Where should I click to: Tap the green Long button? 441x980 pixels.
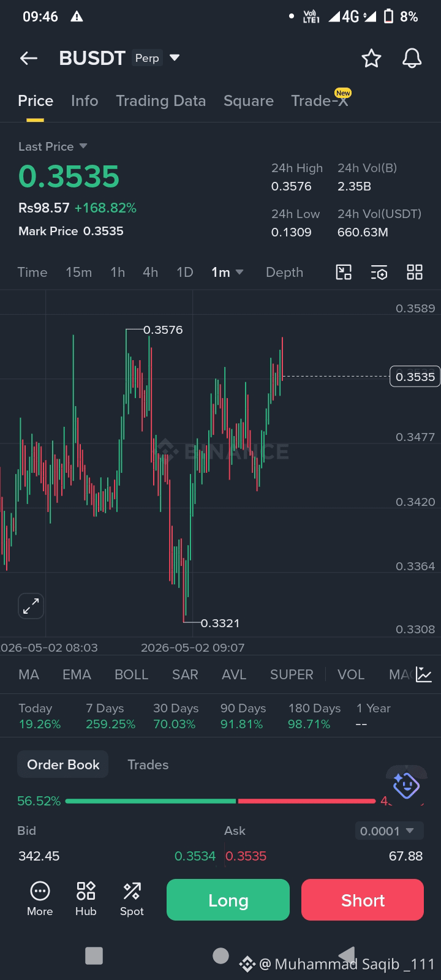pos(228,900)
